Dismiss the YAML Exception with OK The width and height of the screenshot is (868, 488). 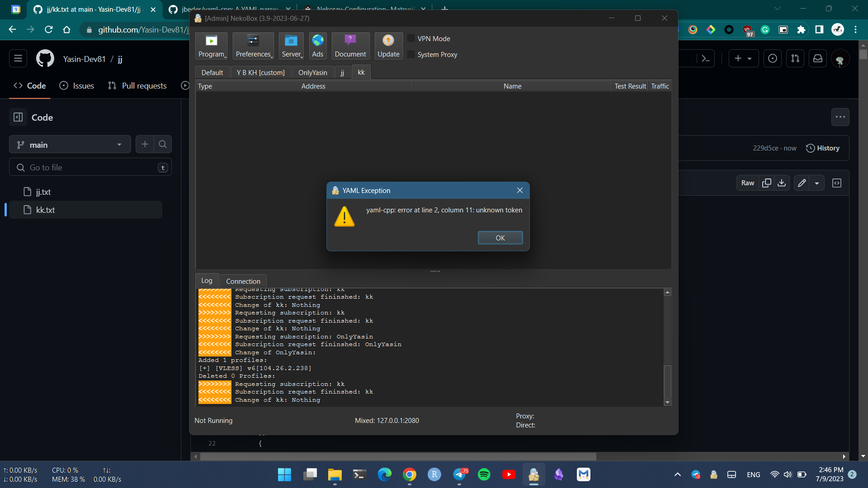click(500, 238)
